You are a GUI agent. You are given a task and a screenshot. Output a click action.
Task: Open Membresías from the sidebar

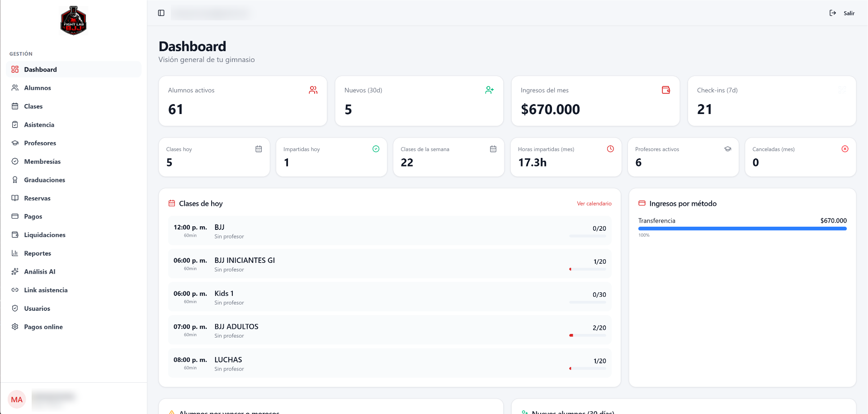click(74, 162)
